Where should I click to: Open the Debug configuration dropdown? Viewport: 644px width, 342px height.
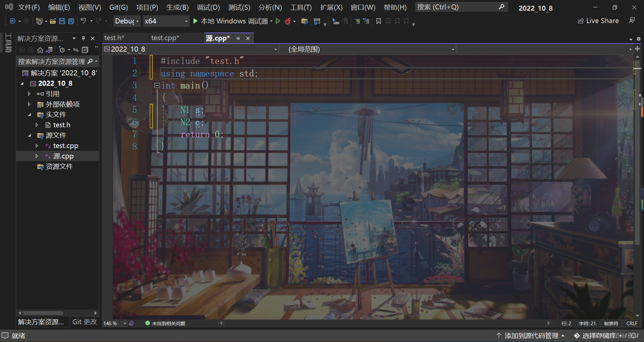click(x=126, y=21)
